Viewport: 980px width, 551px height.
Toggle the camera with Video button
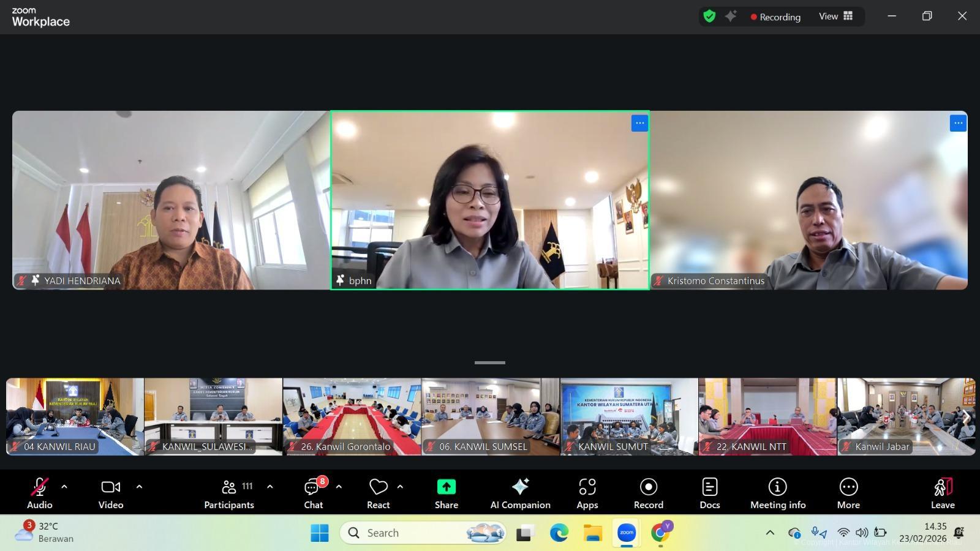(x=111, y=493)
